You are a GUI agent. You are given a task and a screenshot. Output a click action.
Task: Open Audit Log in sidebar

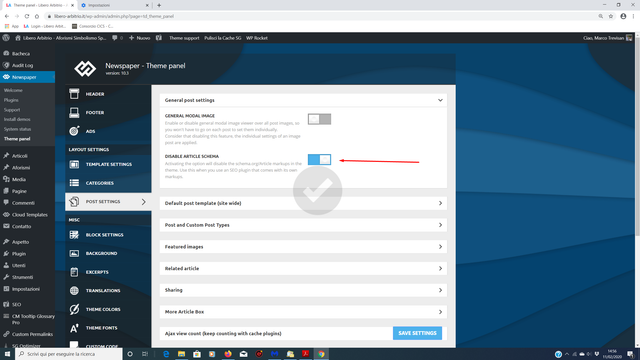[22, 65]
